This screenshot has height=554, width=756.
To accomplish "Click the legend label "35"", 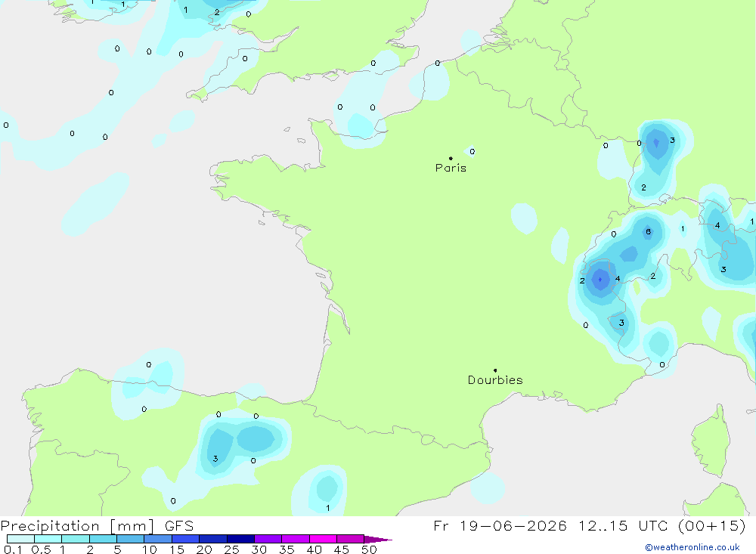I will click(x=287, y=549).
